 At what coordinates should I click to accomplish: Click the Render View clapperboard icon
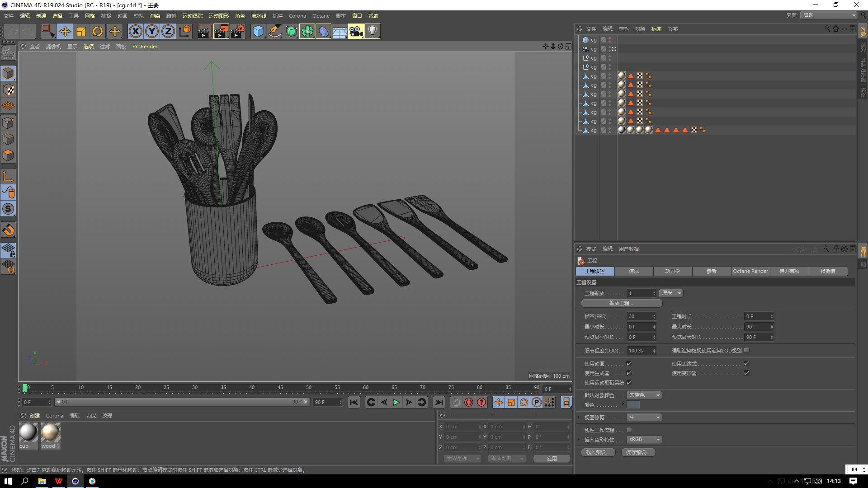pos(204,32)
